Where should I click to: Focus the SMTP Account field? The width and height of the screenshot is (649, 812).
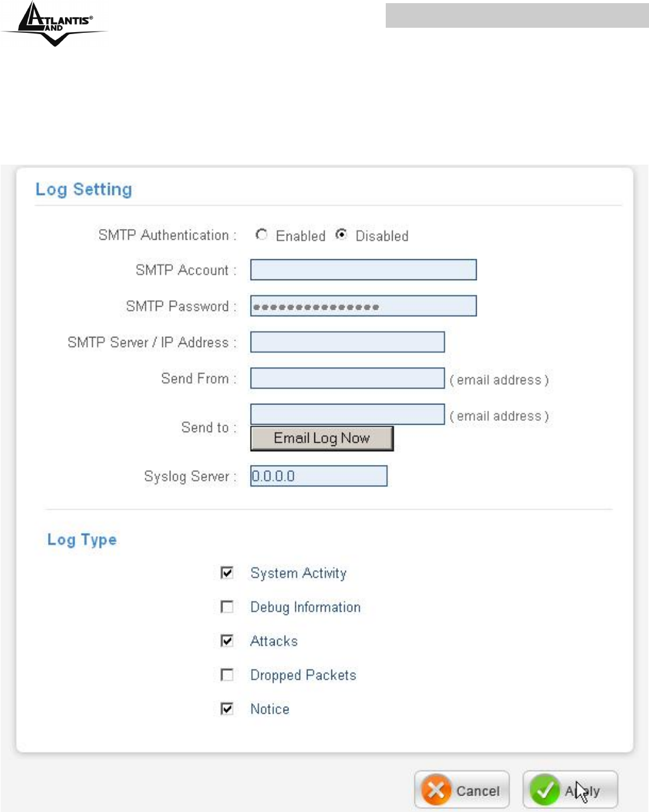point(363,270)
